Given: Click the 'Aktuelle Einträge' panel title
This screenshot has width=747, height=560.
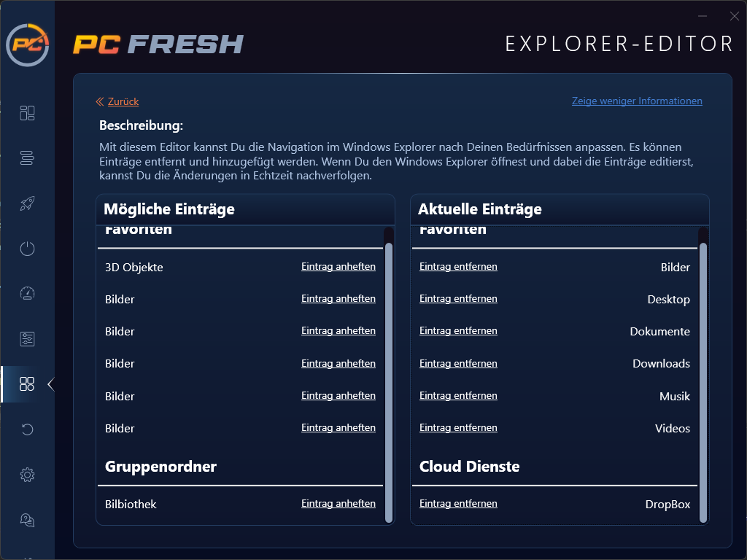Looking at the screenshot, I should [x=480, y=209].
